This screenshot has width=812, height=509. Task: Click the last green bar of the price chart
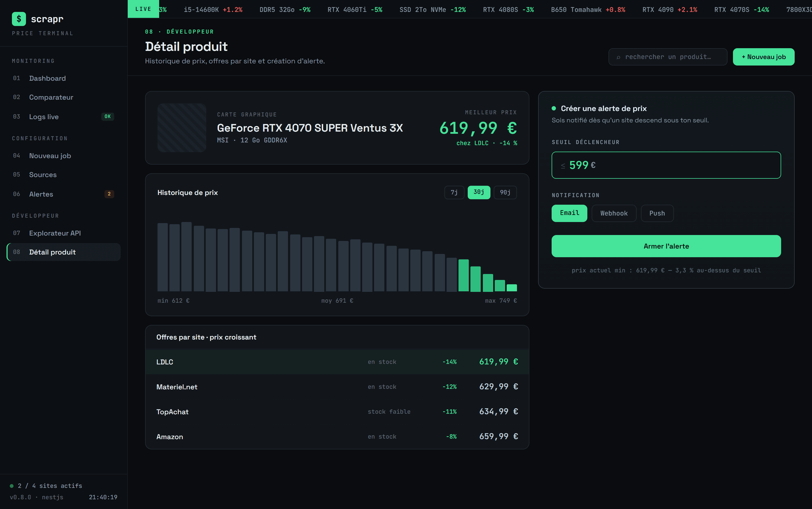512,288
